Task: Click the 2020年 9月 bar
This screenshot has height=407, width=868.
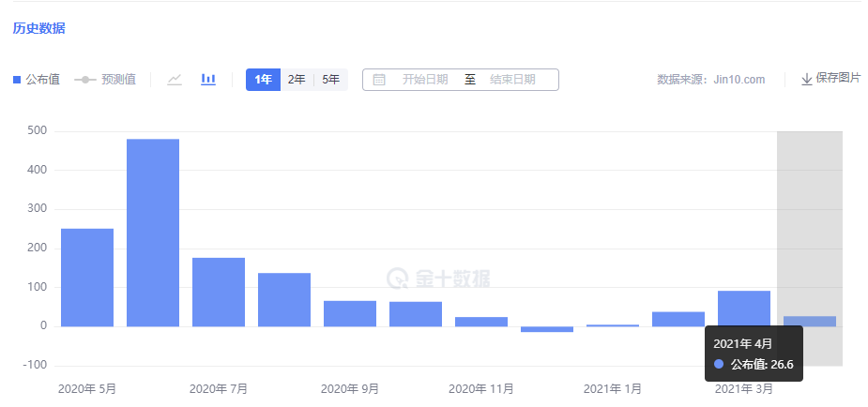Action: click(350, 313)
